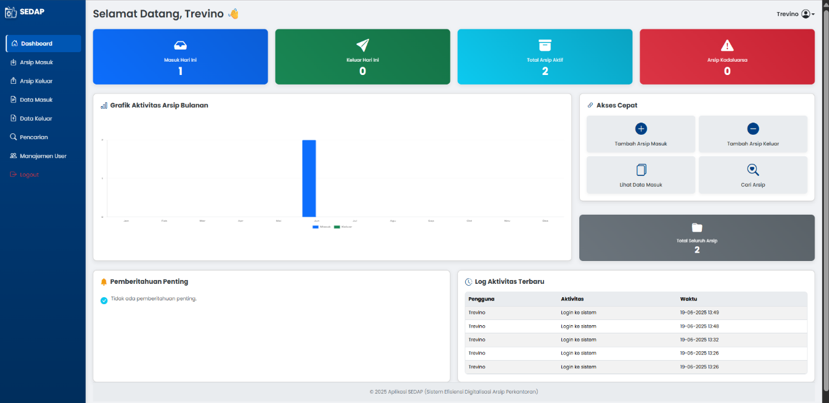Click the plus circle icon
Viewport: 829px width, 403px height.
[x=641, y=129]
